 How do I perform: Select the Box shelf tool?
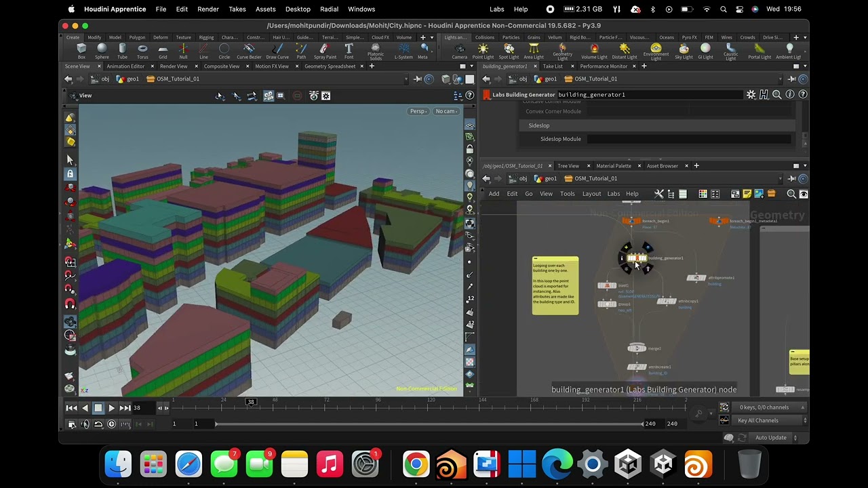coord(81,51)
